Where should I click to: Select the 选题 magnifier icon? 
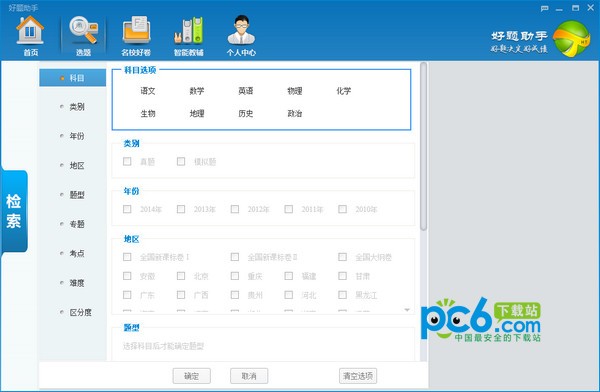coord(83,31)
